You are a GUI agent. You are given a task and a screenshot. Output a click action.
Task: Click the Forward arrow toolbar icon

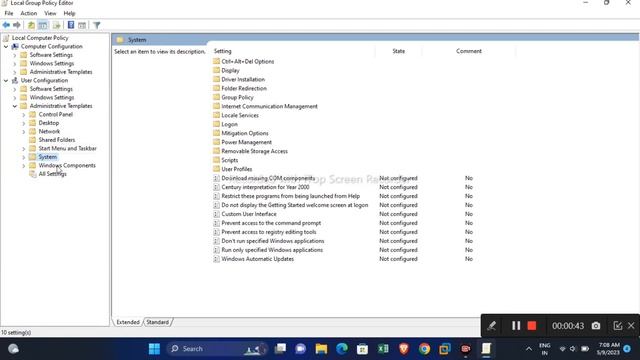(17, 25)
